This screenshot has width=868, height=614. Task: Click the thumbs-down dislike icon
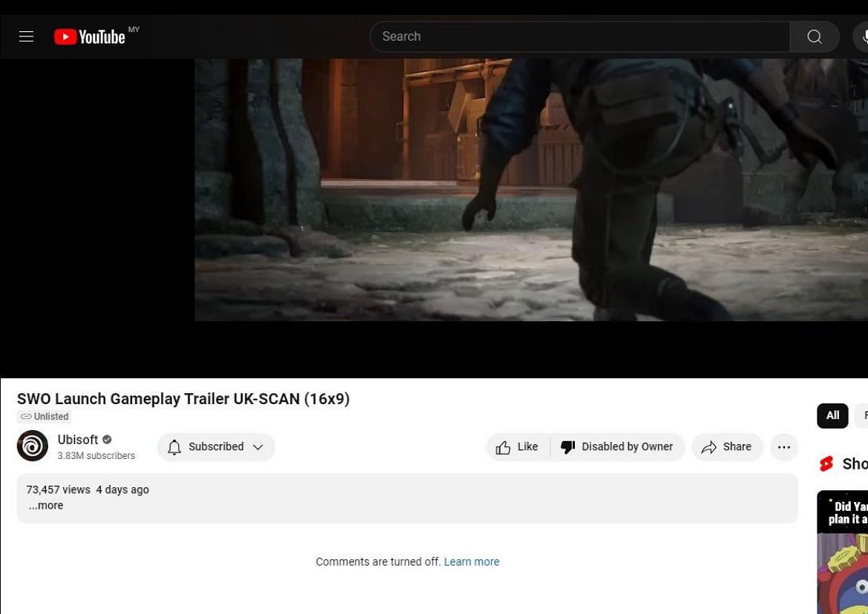click(568, 447)
